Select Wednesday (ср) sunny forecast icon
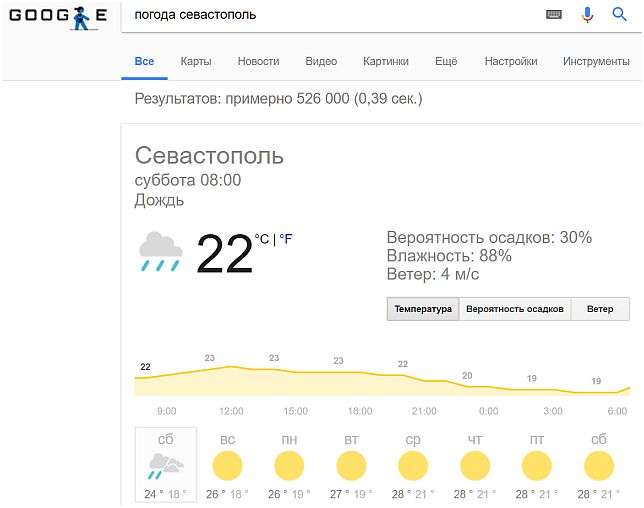This screenshot has height=508, width=644. (x=413, y=466)
